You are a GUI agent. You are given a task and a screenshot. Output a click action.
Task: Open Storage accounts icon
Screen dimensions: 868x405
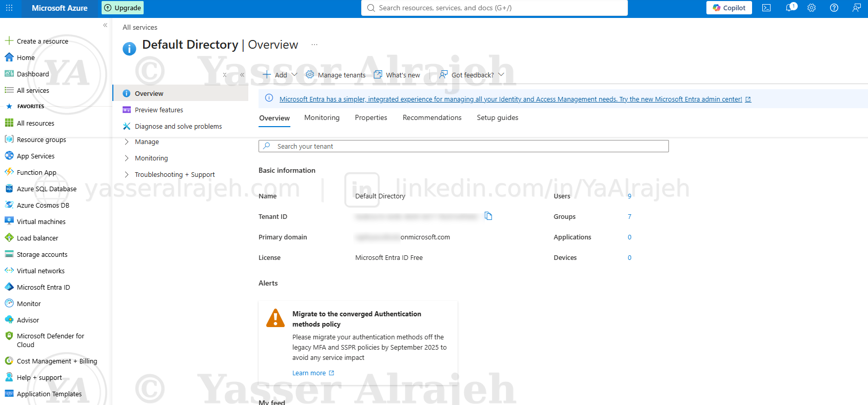pyautogui.click(x=9, y=254)
